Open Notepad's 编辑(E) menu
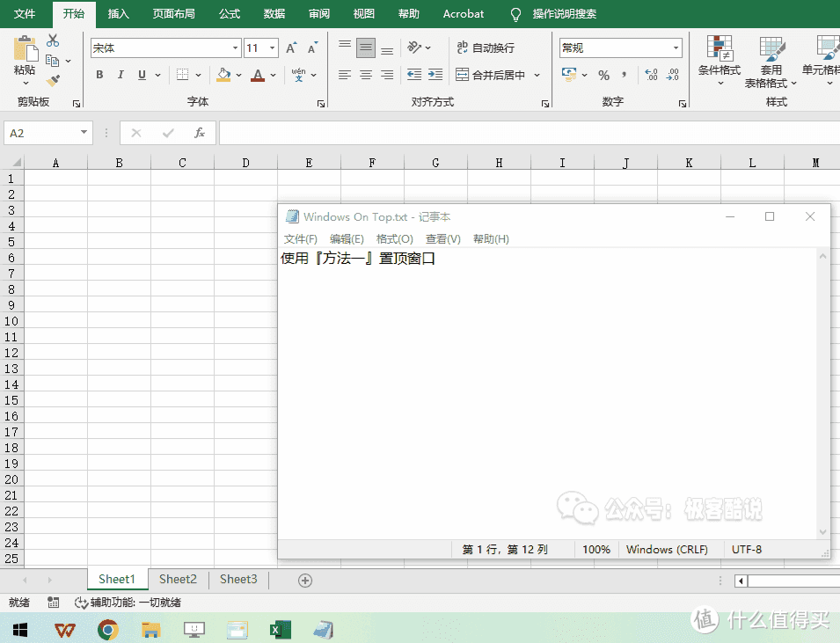The image size is (840, 643). pyautogui.click(x=347, y=239)
